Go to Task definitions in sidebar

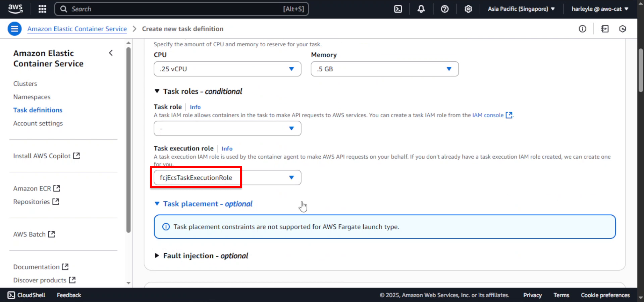click(x=38, y=110)
